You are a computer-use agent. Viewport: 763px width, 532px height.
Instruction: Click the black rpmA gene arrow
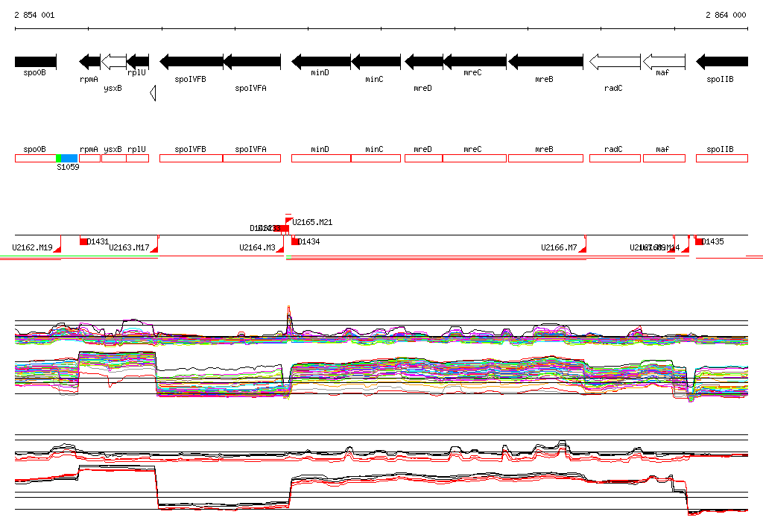(x=89, y=62)
